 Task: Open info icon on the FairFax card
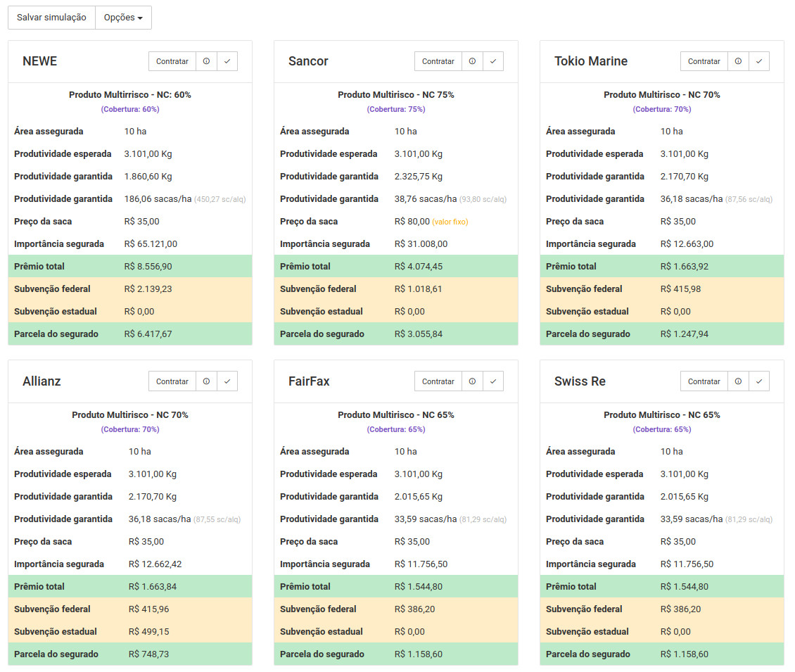472,381
